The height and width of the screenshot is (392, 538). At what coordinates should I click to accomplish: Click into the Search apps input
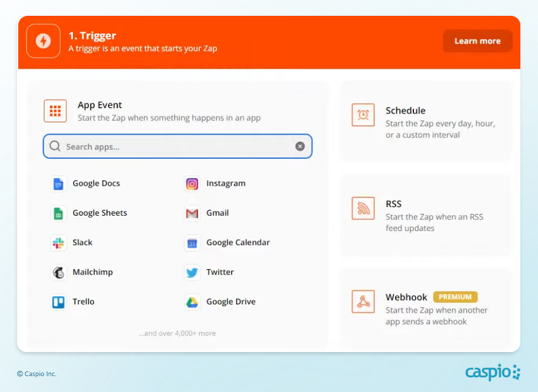pyautogui.click(x=176, y=147)
